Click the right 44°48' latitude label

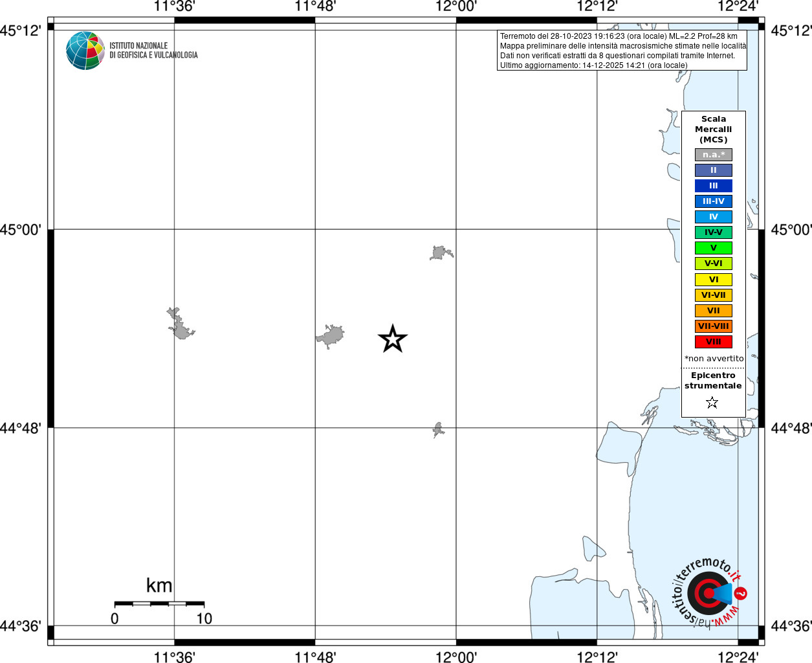791,428
